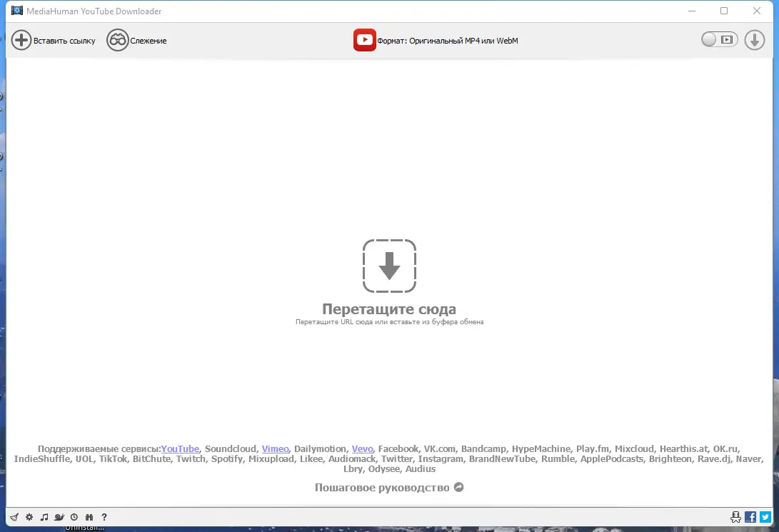Screen dimensions: 779x532
Task: Enable download mode with top-right arrow button
Action: pos(754,39)
